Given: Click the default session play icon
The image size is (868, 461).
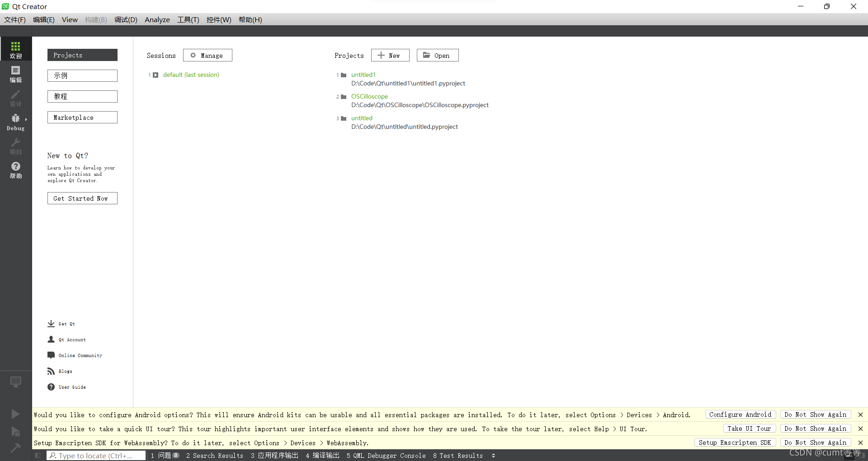Looking at the screenshot, I should (x=156, y=75).
